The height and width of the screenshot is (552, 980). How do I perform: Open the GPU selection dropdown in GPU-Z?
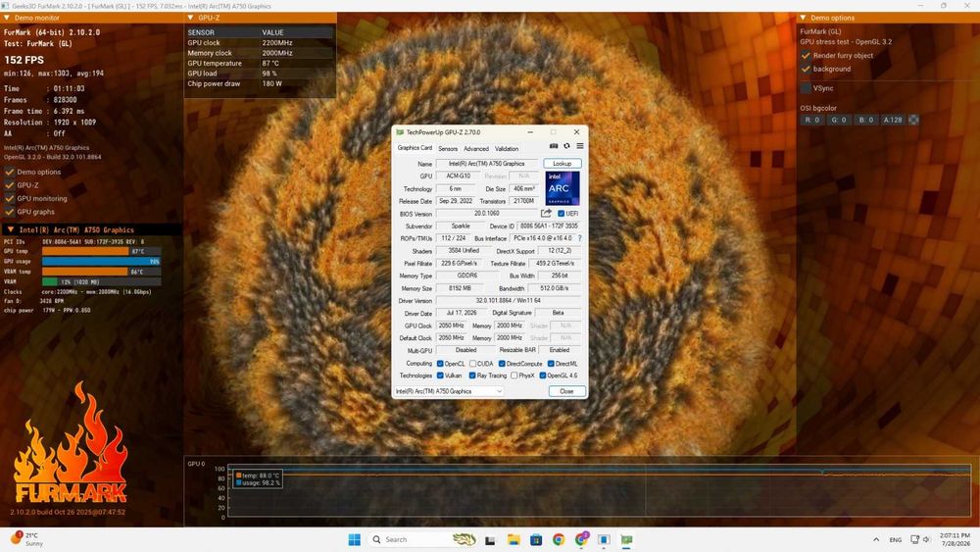point(449,391)
